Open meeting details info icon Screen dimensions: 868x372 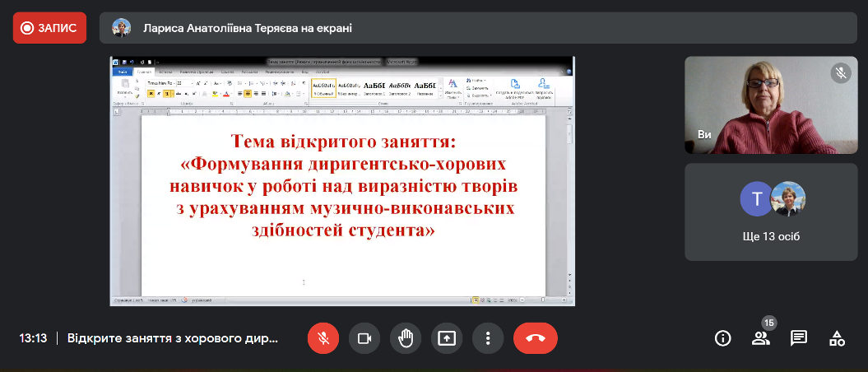tap(723, 338)
